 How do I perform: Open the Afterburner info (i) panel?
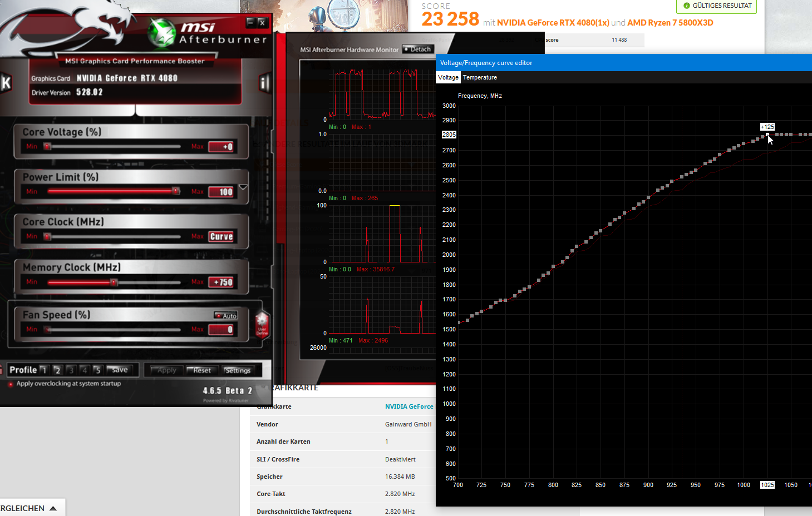point(264,83)
